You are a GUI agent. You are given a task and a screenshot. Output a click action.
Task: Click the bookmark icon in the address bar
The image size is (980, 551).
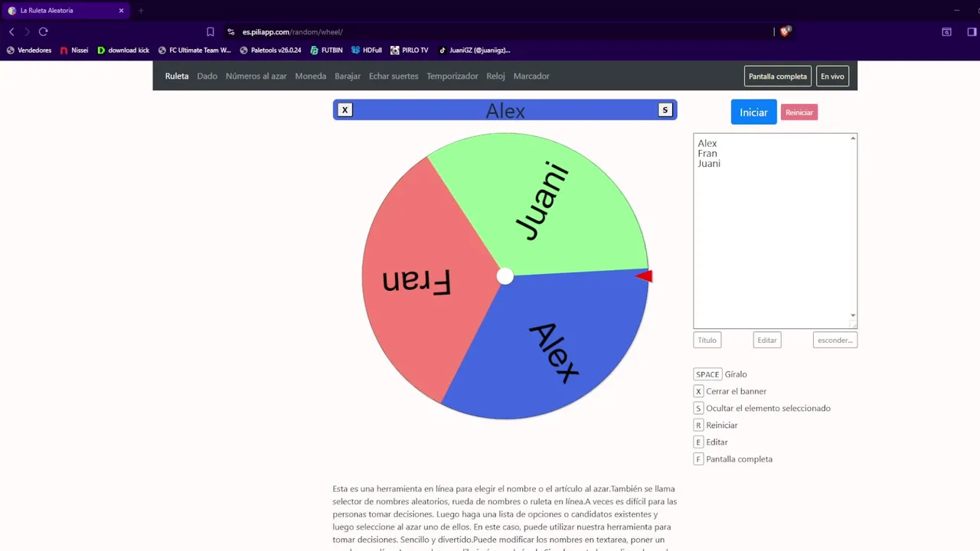point(211,31)
